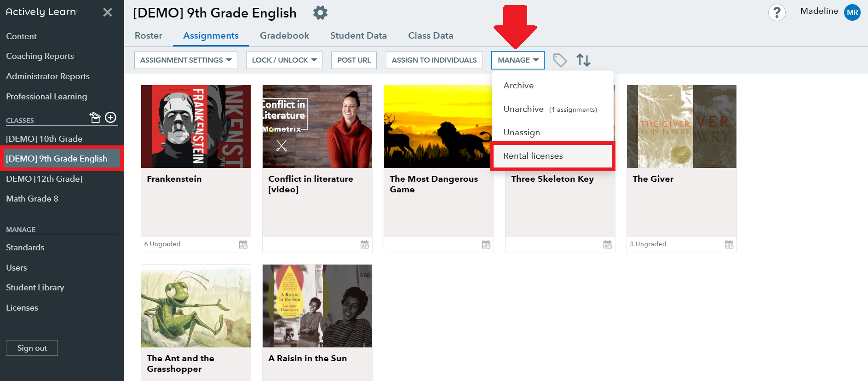Sign out of the account

point(32,348)
